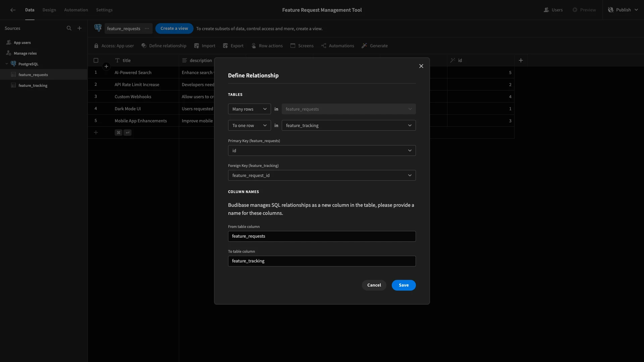Image resolution: width=644 pixels, height=362 pixels.
Task: Open Import toolbar item
Action: 205,46
